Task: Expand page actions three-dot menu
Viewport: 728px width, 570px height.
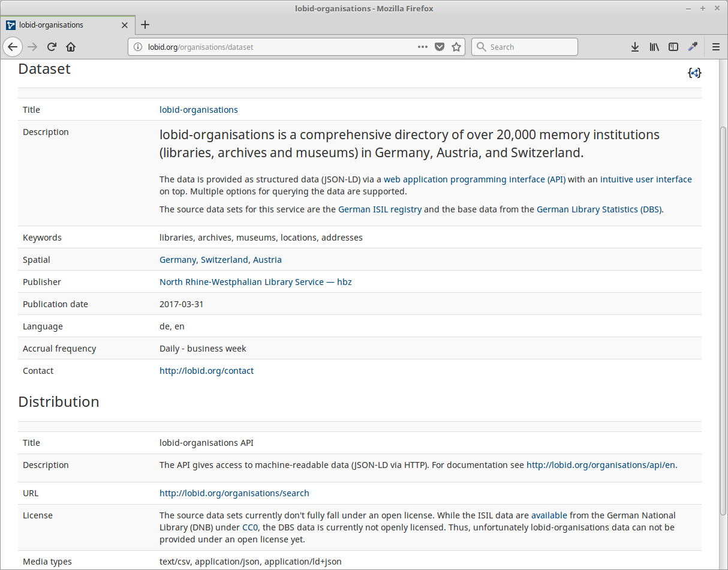Action: 423,47
